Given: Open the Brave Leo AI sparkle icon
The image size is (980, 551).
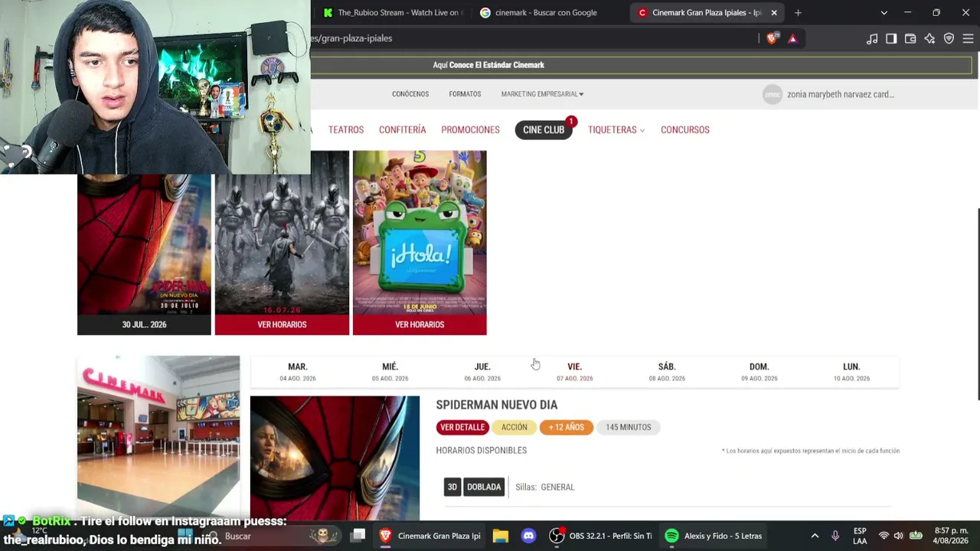Looking at the screenshot, I should point(929,38).
